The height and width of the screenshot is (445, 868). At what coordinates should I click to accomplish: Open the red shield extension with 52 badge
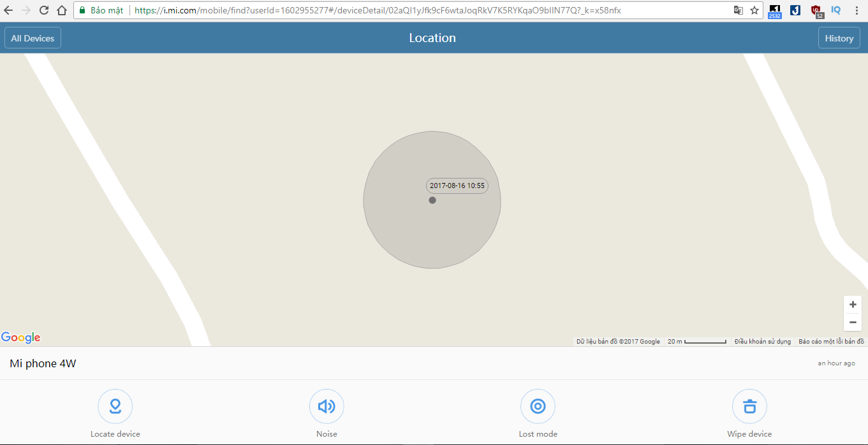(816, 11)
